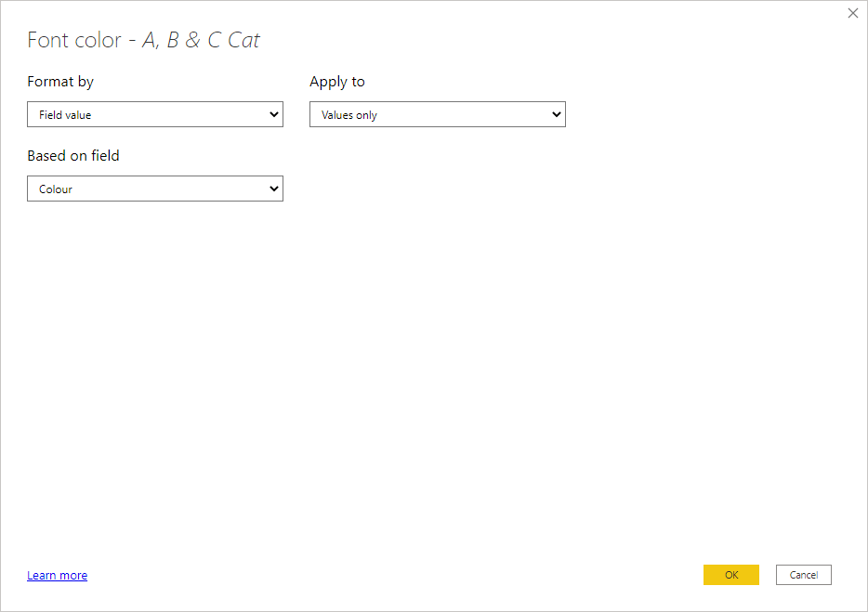The height and width of the screenshot is (612, 868).
Task: Open the Learn more link
Action: 57,576
